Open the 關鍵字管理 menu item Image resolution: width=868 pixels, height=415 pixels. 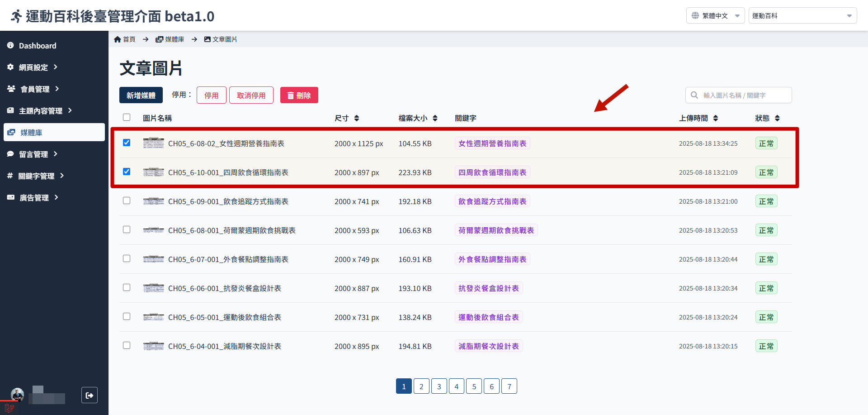click(54, 176)
